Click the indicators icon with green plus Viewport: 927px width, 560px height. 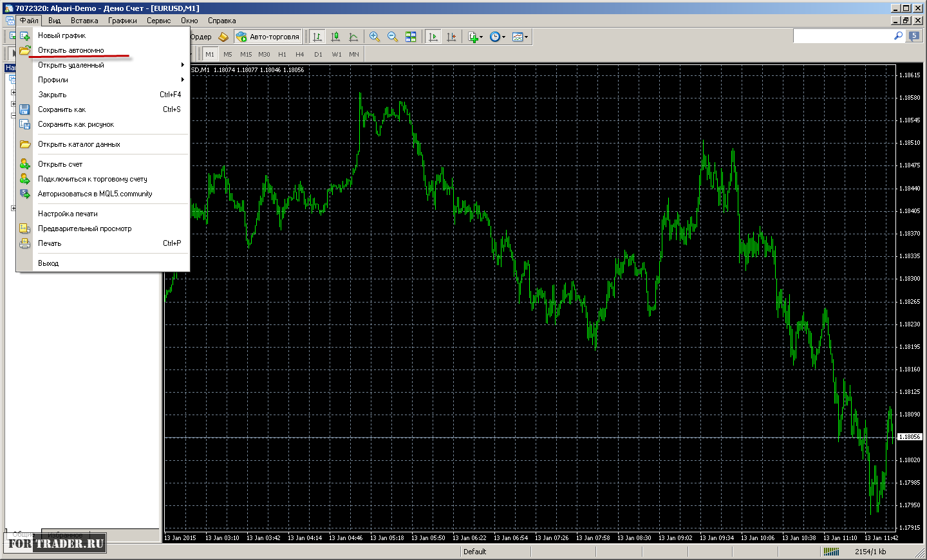pos(473,37)
